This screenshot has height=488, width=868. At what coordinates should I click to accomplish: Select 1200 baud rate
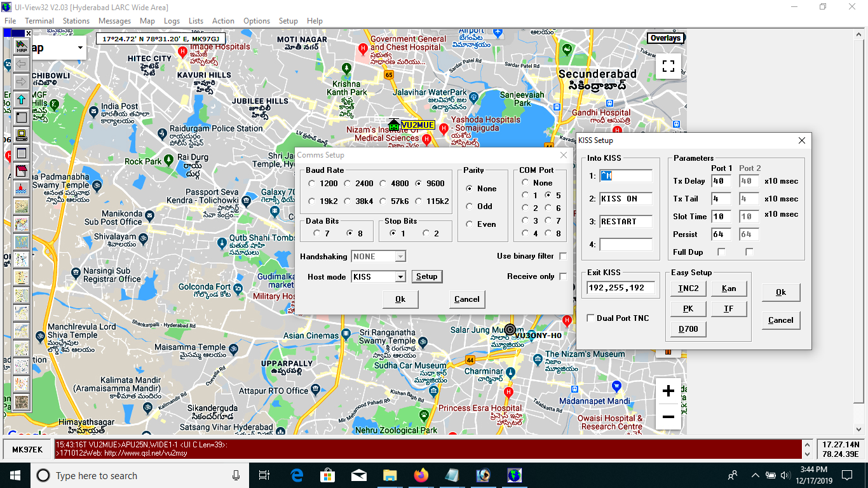coord(311,184)
